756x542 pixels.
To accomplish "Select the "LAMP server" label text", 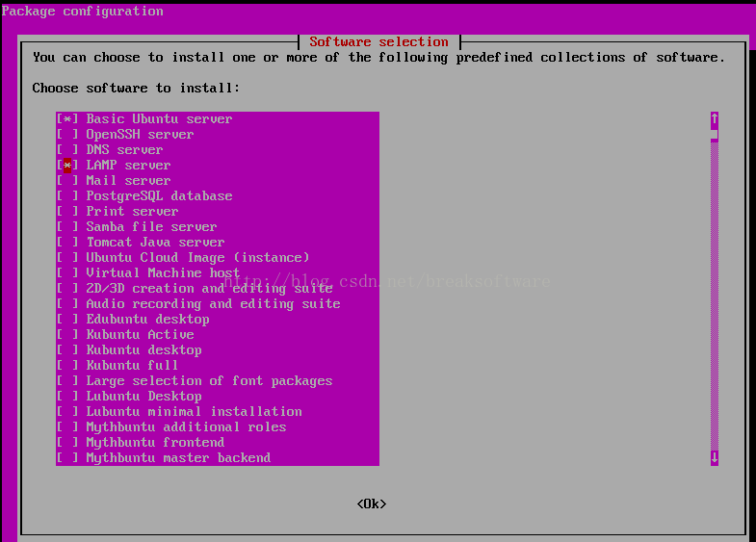I will coord(128,166).
